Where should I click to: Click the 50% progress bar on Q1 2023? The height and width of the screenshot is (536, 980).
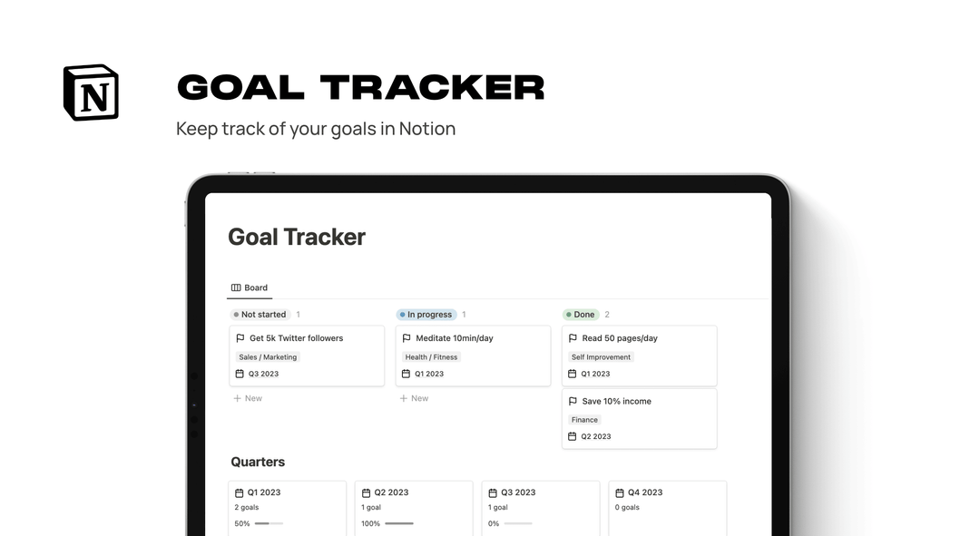pyautogui.click(x=268, y=523)
